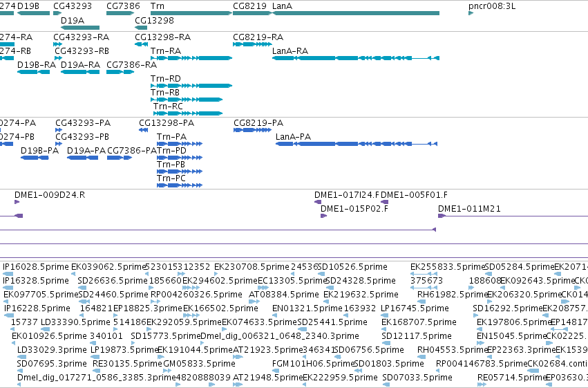Select the Trn-PD protein label
The width and height of the screenshot is (588, 388).
[171, 151]
